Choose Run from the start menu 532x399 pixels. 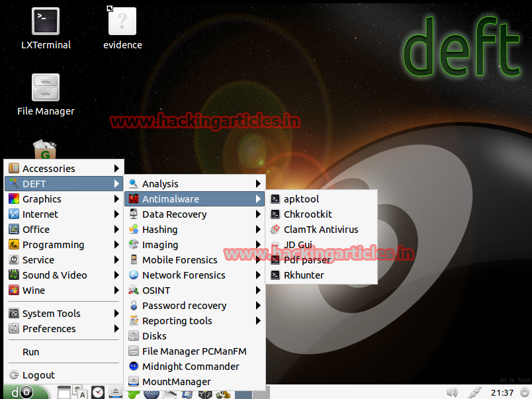[64, 352]
